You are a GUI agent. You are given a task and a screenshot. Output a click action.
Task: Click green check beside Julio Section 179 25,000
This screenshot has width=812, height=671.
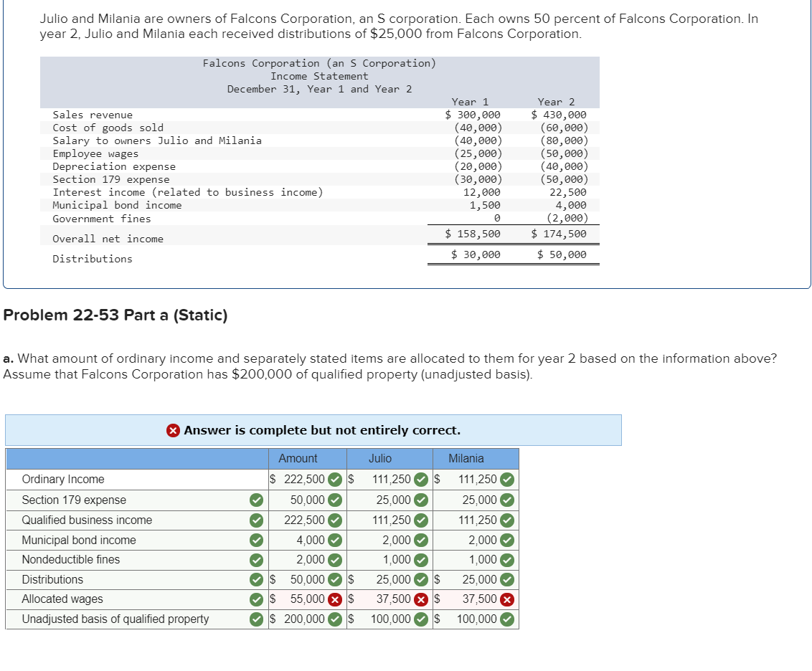tap(422, 500)
